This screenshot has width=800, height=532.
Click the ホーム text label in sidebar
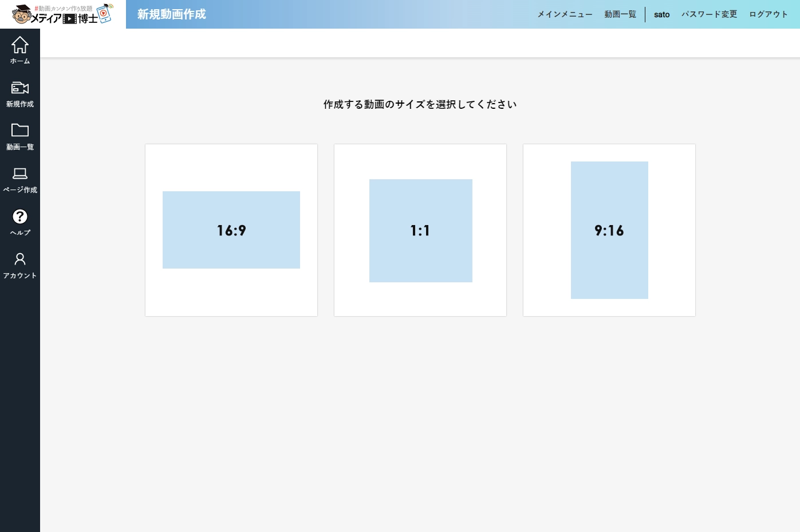click(20, 61)
